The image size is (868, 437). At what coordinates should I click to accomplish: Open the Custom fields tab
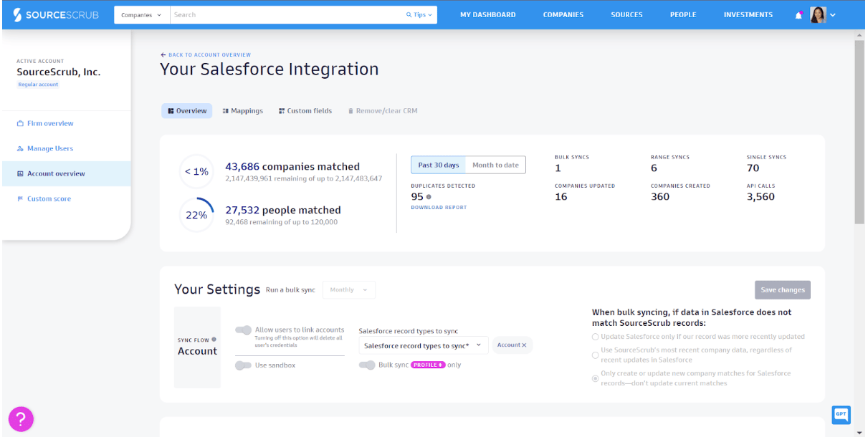pyautogui.click(x=305, y=111)
